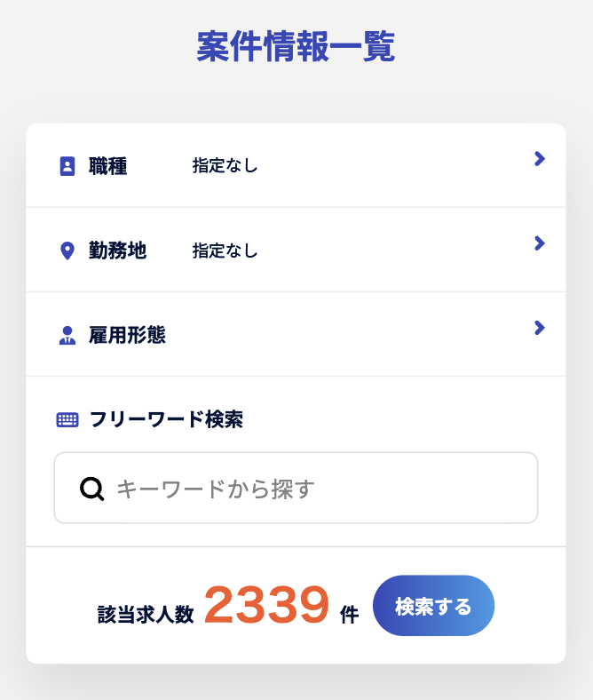Screen dimensions: 593x700
Task: Click the 雇用形態 person icon
Action: pyautogui.click(x=67, y=335)
